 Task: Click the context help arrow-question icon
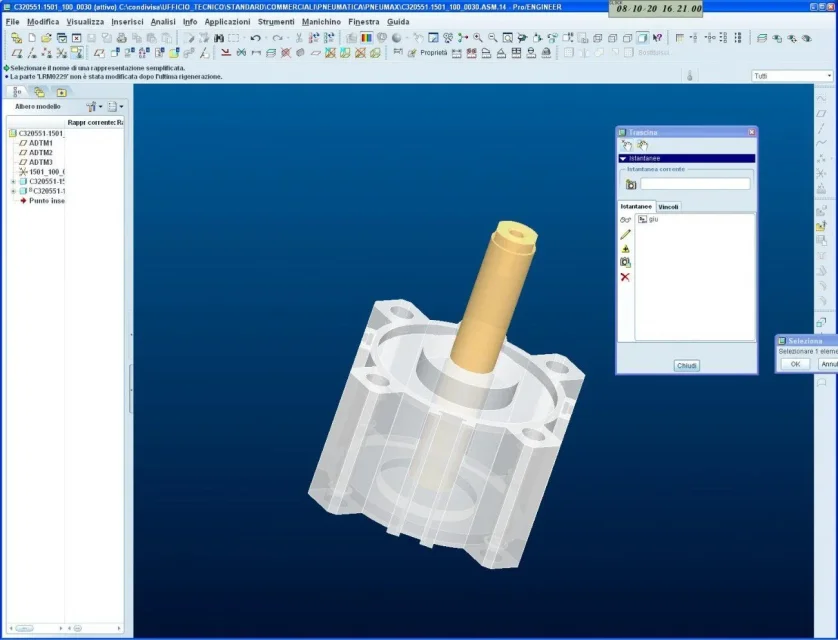click(x=657, y=38)
